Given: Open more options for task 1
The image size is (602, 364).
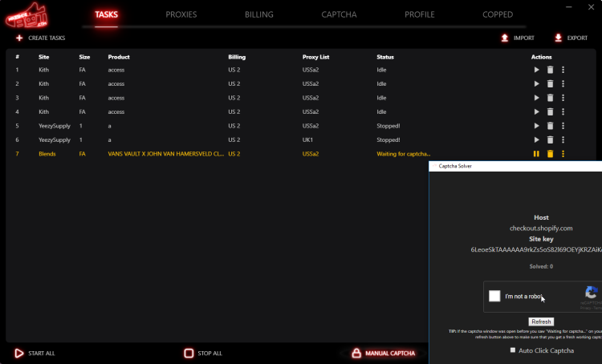Looking at the screenshot, I should (x=563, y=70).
